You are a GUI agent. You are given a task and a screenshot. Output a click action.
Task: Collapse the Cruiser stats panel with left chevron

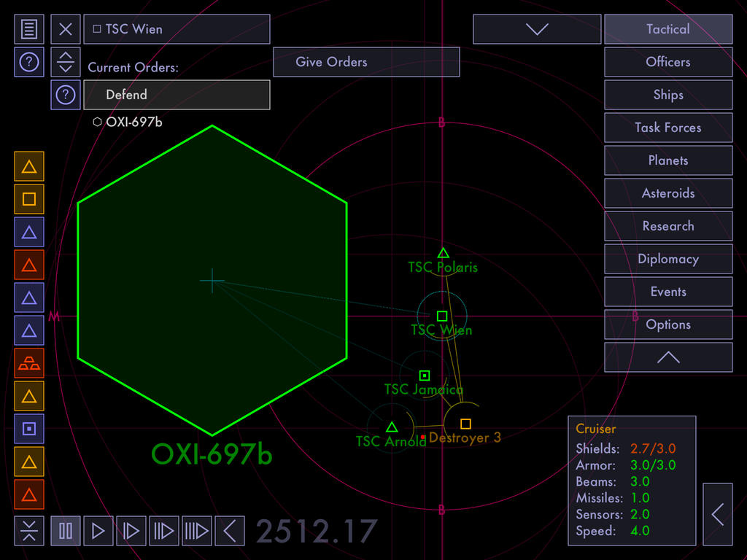[718, 514]
